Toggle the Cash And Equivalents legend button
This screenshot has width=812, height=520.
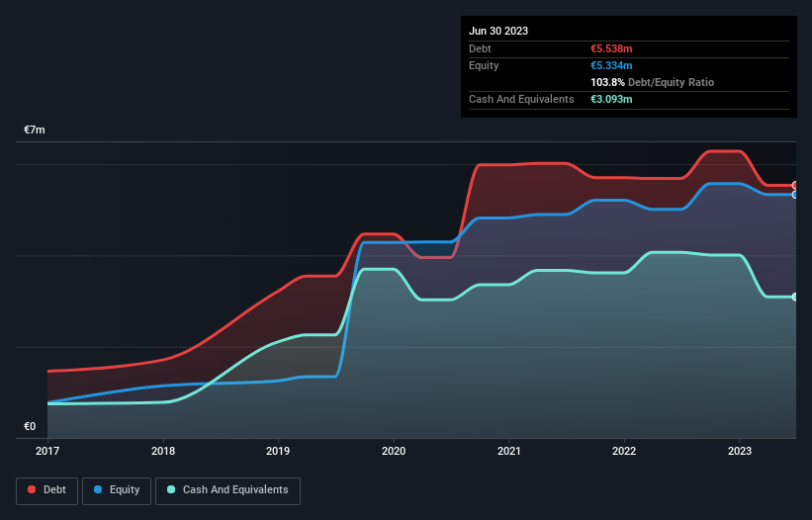pyautogui.click(x=227, y=490)
